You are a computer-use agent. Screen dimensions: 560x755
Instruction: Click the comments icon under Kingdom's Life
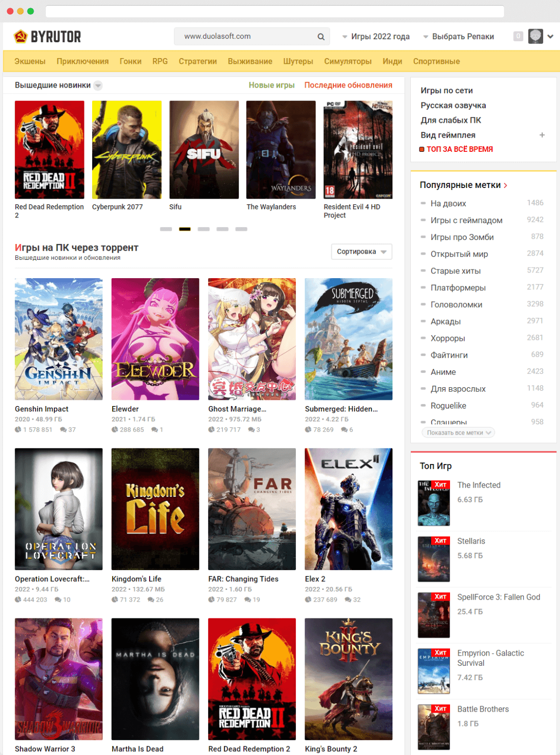click(151, 600)
